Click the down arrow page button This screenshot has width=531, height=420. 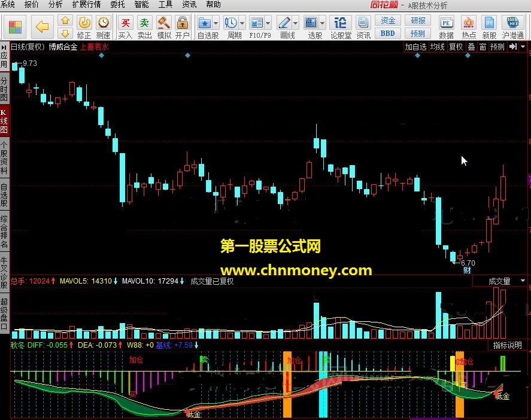(x=65, y=33)
